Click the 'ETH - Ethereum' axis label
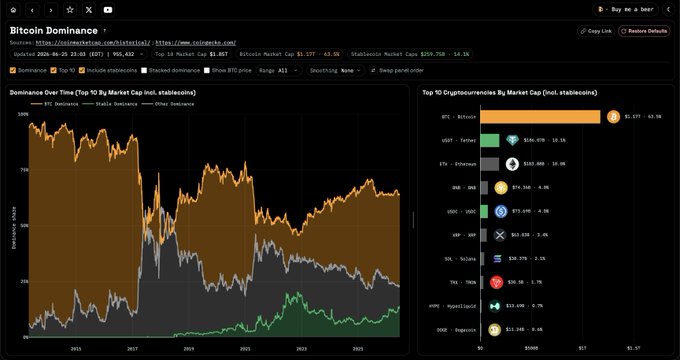 coord(458,164)
